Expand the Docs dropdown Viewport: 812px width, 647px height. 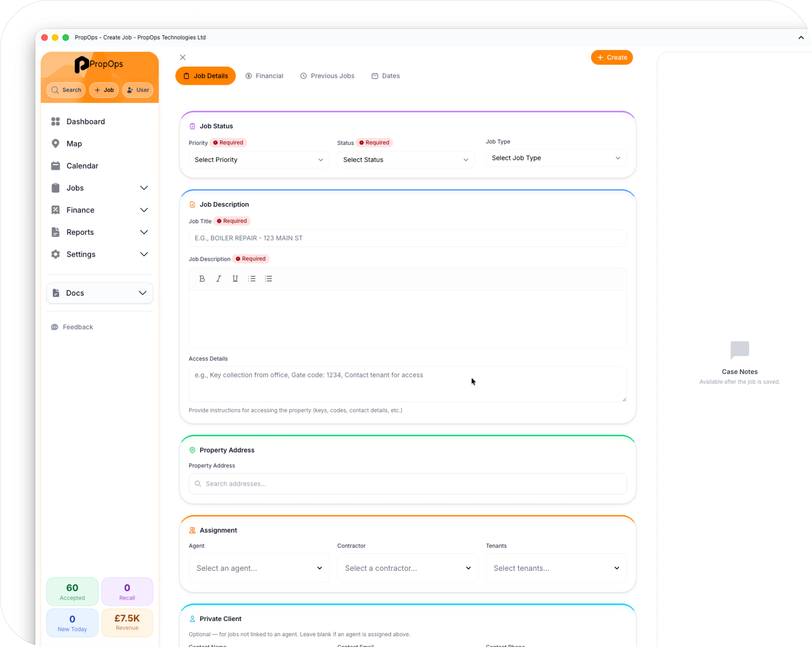(x=99, y=293)
